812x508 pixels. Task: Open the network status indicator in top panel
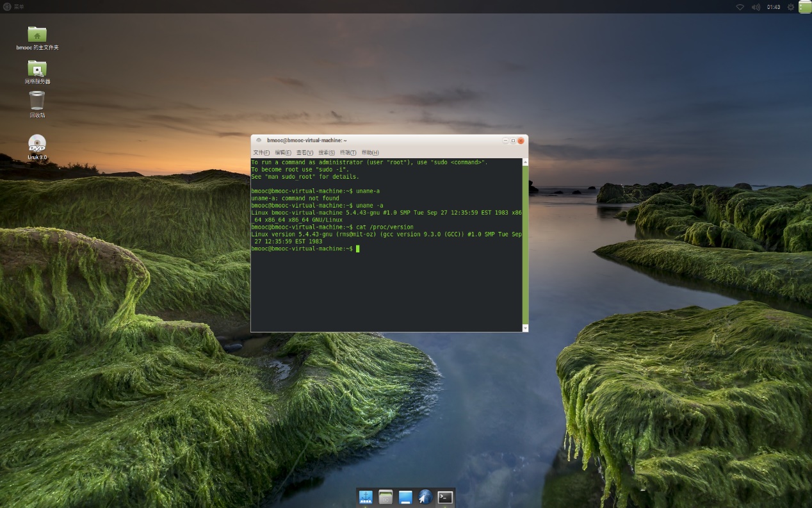(740, 7)
